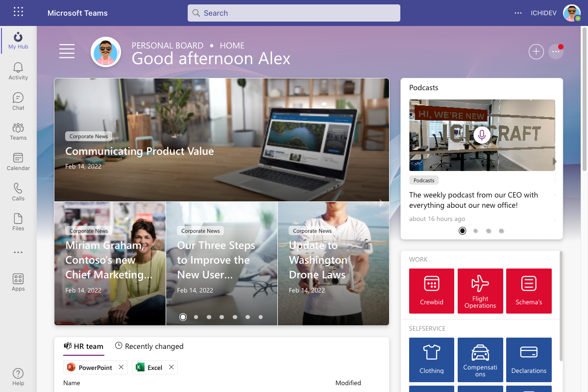Select the third podcast carousel dot
The height and width of the screenshot is (392, 588).
[489, 231]
